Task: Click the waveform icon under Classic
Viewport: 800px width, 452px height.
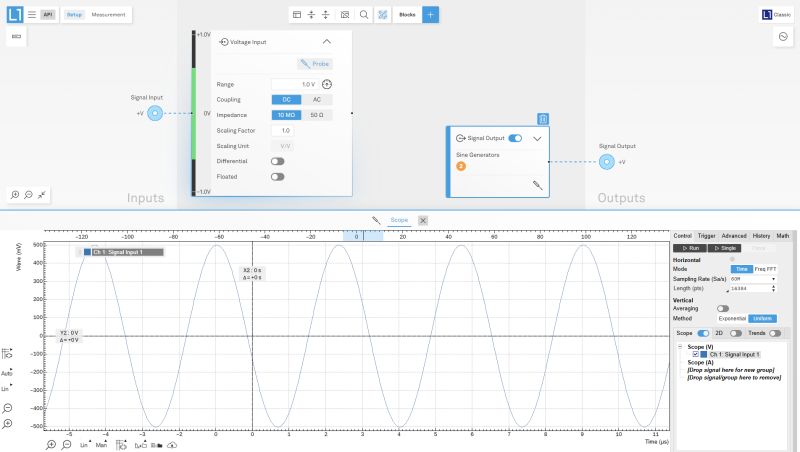Action: [783, 36]
